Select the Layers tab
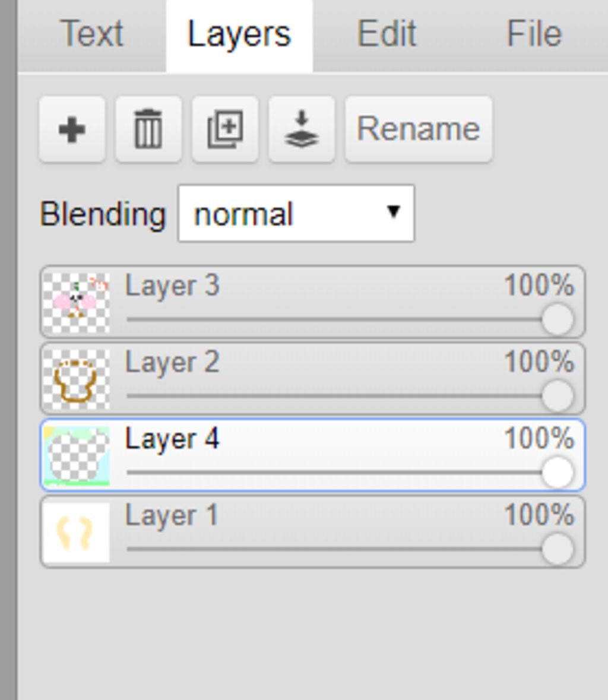 click(x=239, y=35)
